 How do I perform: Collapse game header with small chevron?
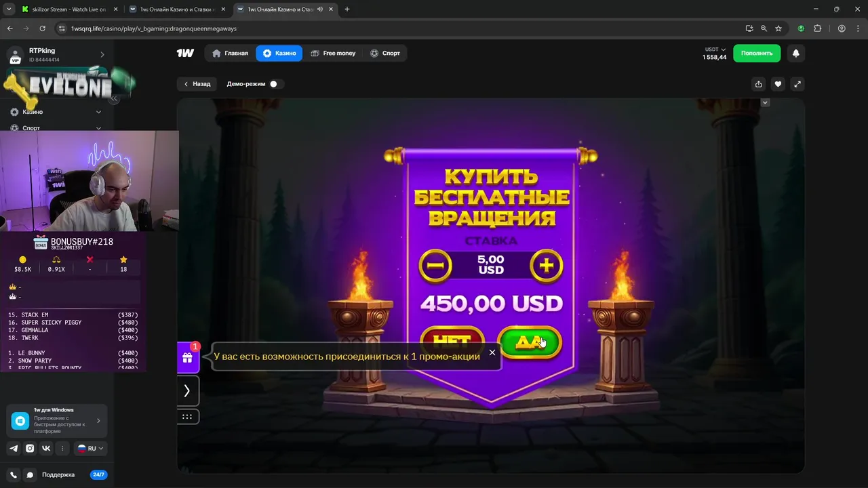click(x=765, y=102)
